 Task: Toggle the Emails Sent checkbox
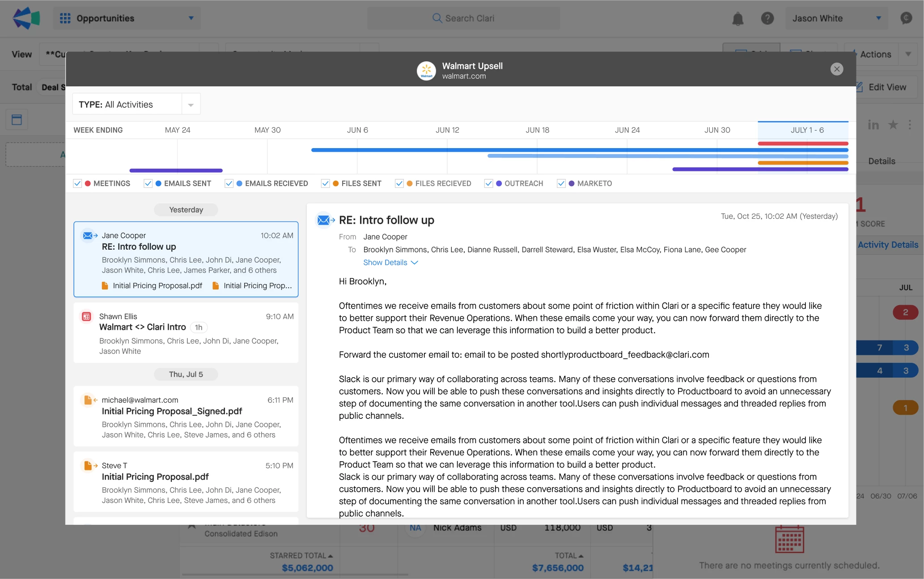point(148,183)
